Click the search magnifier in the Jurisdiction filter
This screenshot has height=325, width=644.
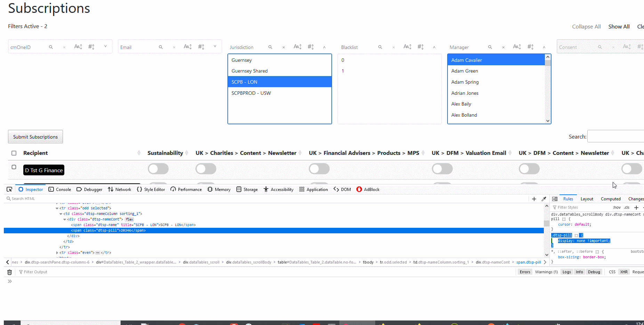point(270,47)
